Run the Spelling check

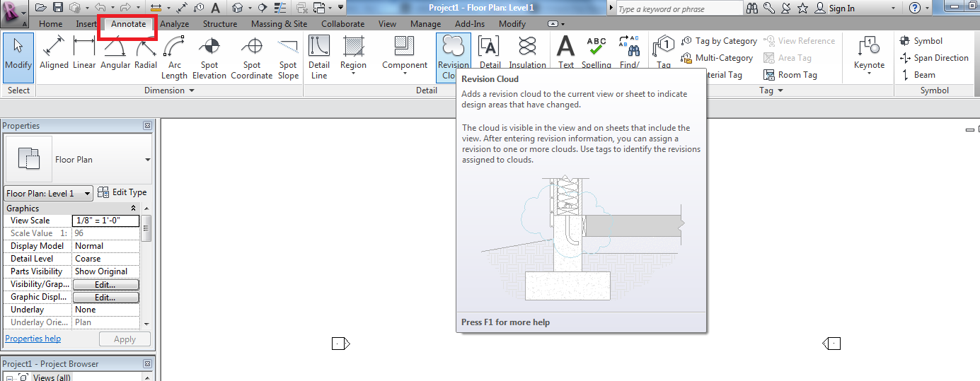tap(596, 52)
